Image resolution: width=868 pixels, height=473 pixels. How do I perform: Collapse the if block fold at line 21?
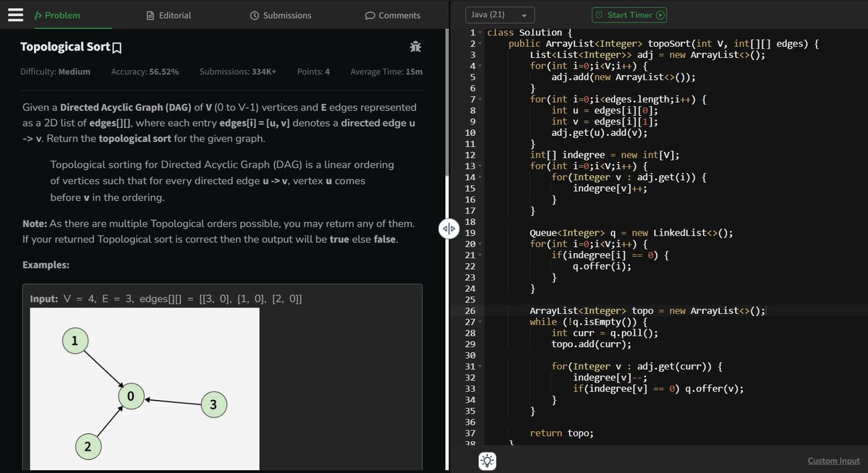point(480,255)
